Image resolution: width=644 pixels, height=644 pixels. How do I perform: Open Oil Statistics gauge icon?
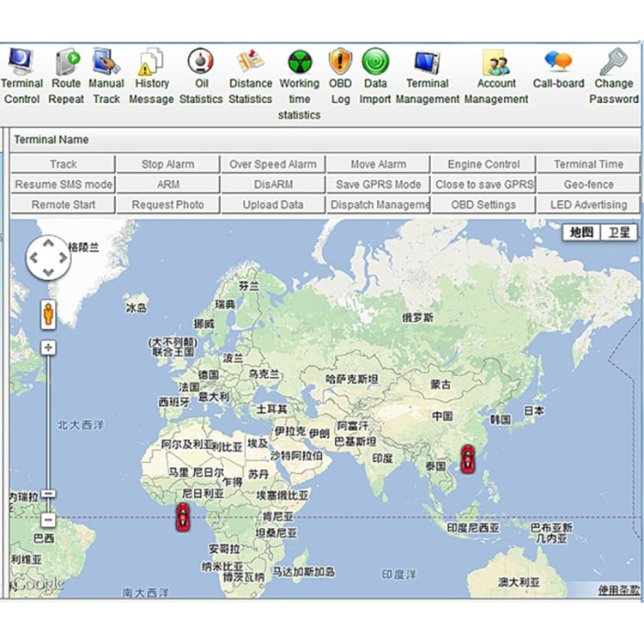click(200, 62)
